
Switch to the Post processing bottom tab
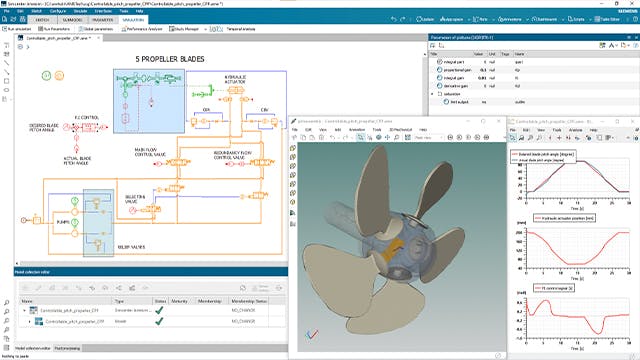click(x=67, y=348)
